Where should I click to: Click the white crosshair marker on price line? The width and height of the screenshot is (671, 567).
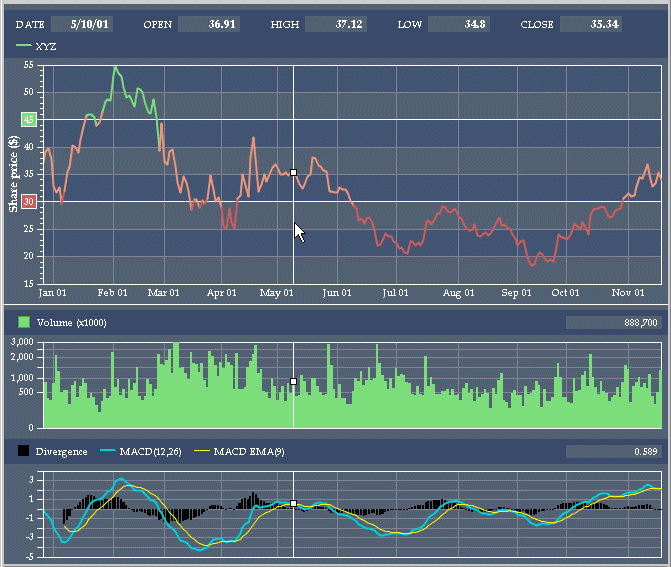293,173
